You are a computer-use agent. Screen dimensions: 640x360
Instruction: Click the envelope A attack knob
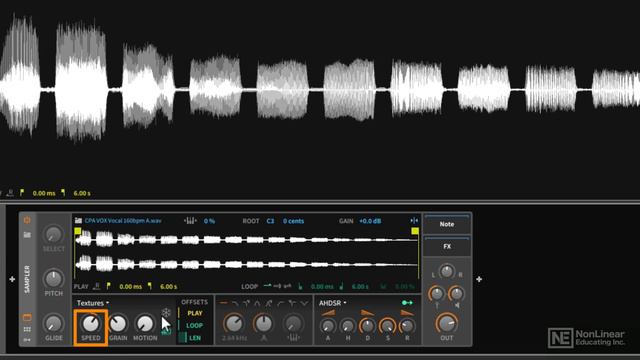tap(328, 326)
